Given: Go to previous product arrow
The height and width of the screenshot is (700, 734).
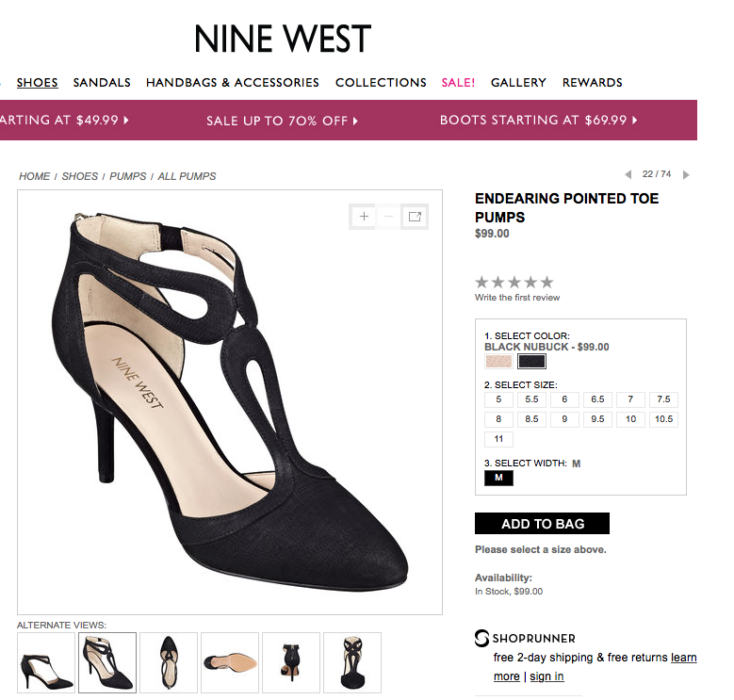Looking at the screenshot, I should click(628, 174).
